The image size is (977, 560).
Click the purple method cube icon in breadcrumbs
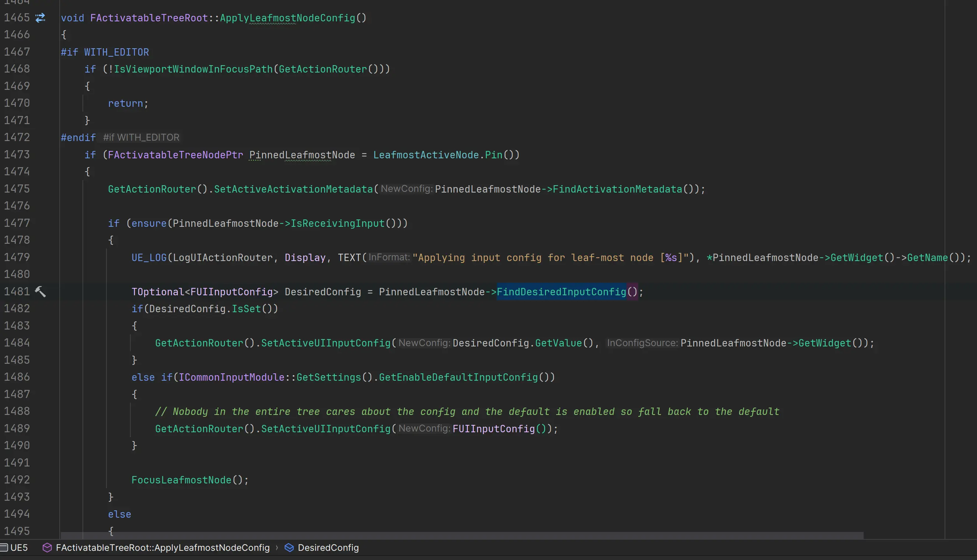point(47,547)
